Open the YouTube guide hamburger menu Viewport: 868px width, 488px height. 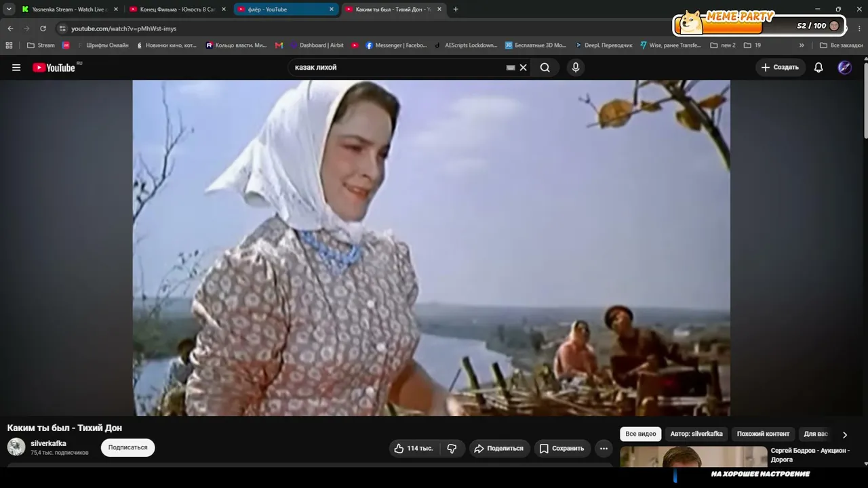tap(16, 68)
